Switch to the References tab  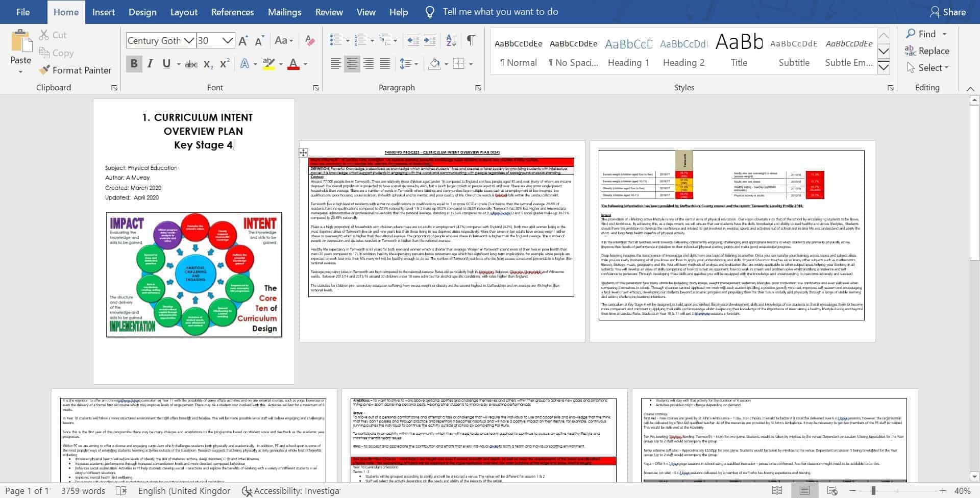click(x=232, y=12)
